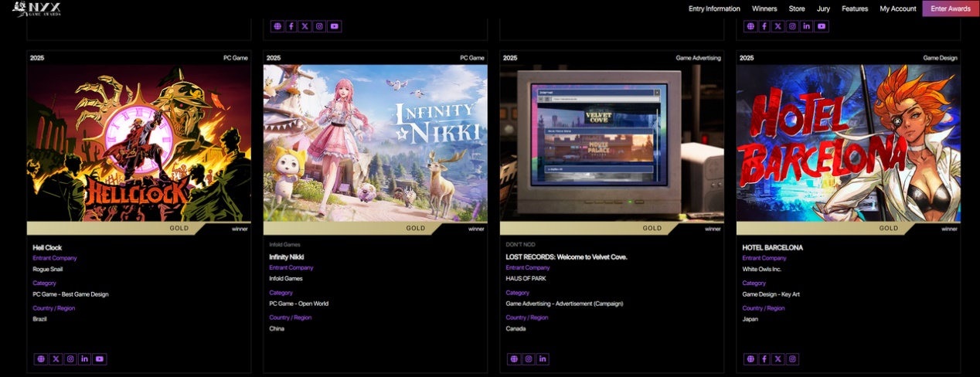Click the HOTEL BARCELONA title link

(x=772, y=247)
